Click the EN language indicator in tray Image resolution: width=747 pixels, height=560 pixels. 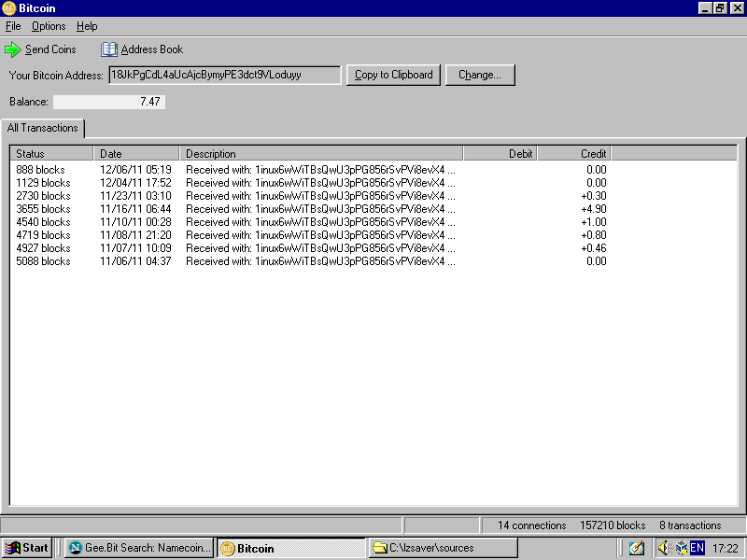(x=697, y=548)
